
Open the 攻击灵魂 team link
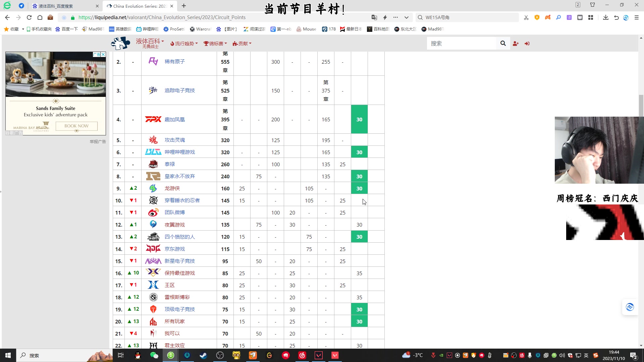point(175,140)
